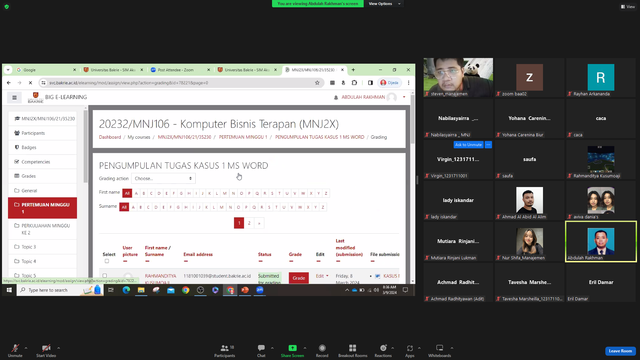Click the browser address bar
Screen dimensions: 640x360
pyautogui.click(x=180, y=82)
